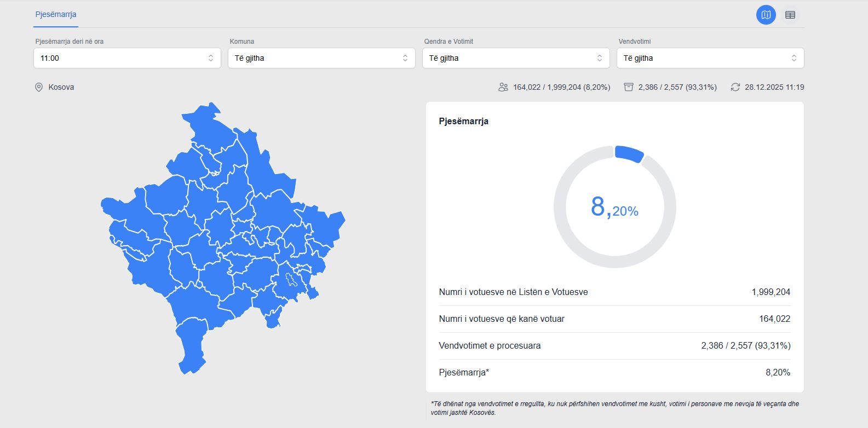
Task: Click the voters people icon
Action: (x=503, y=87)
